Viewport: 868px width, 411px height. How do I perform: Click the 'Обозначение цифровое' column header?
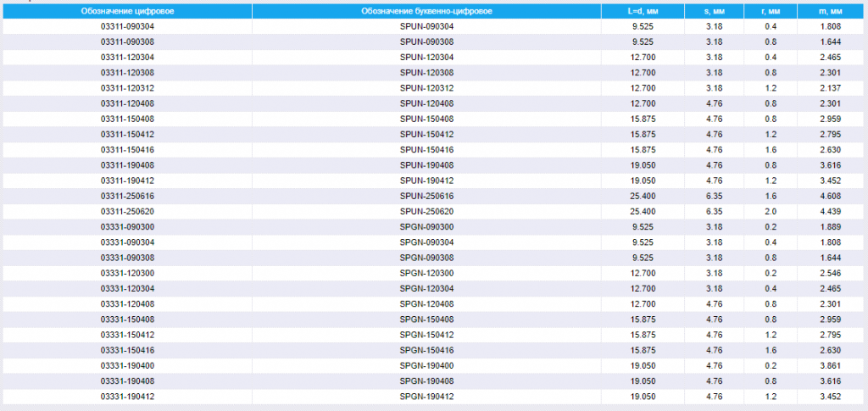coord(127,11)
